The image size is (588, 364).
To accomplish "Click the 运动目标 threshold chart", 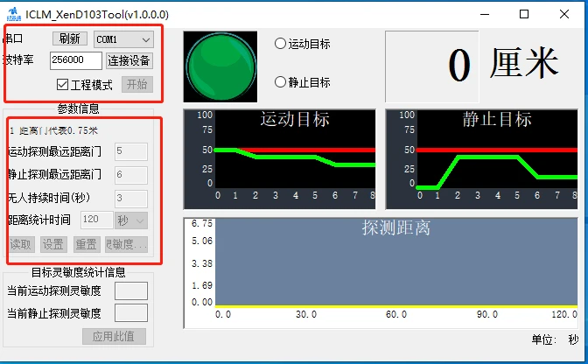I will 279,159.
